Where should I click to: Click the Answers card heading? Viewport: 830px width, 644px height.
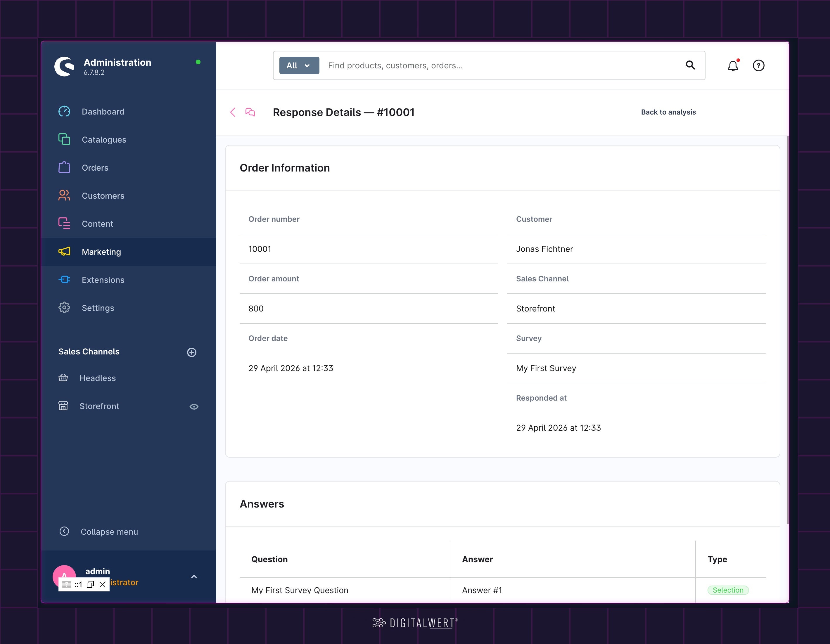pos(262,504)
